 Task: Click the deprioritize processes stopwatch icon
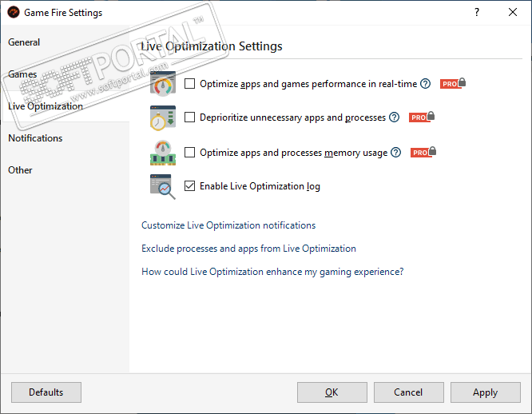[x=162, y=117]
